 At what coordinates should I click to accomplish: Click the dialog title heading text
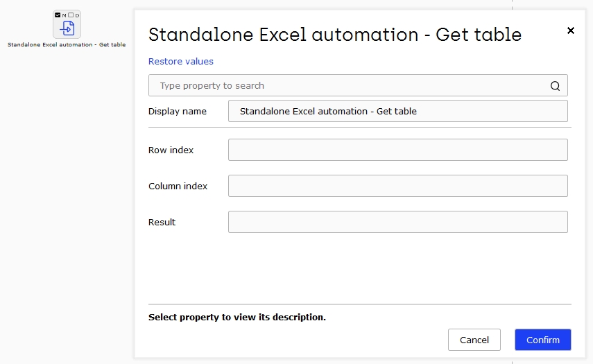coord(335,35)
